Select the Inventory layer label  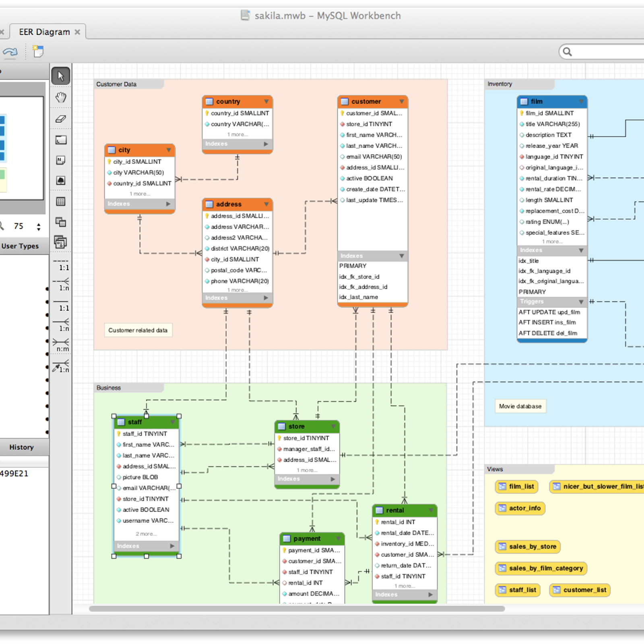[x=500, y=84]
